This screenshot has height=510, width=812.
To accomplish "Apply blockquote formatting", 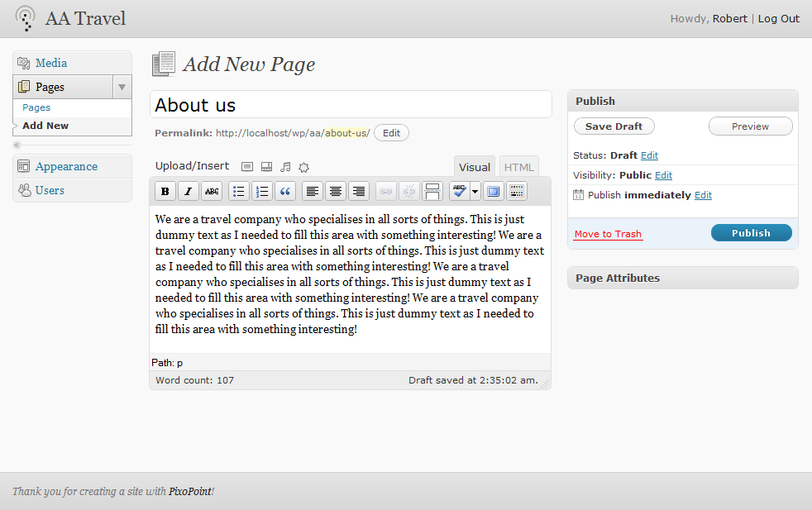I will (x=285, y=191).
